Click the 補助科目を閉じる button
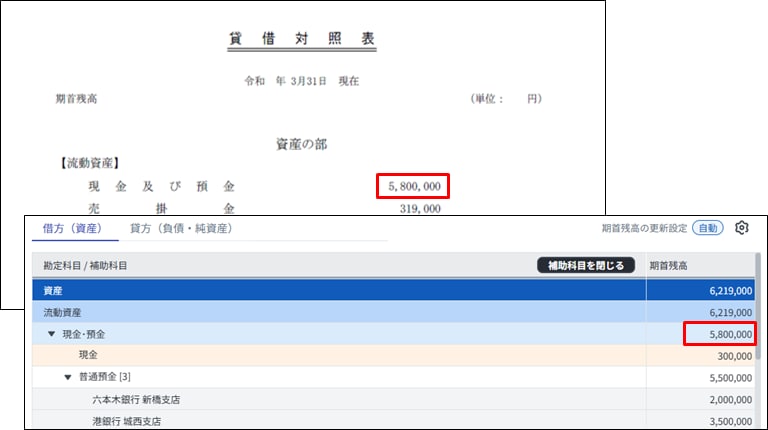Image resolution: width=768 pixels, height=430 pixels. tap(585, 265)
